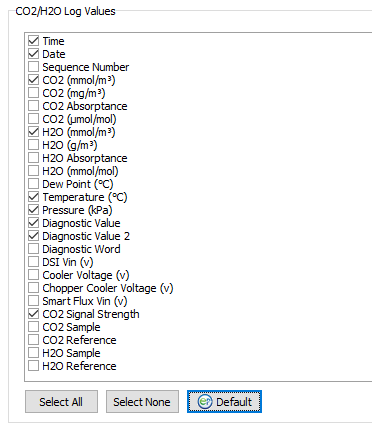Disable Temperature (°C) logging
Viewport: 372px width, 429px height.
[x=33, y=197]
